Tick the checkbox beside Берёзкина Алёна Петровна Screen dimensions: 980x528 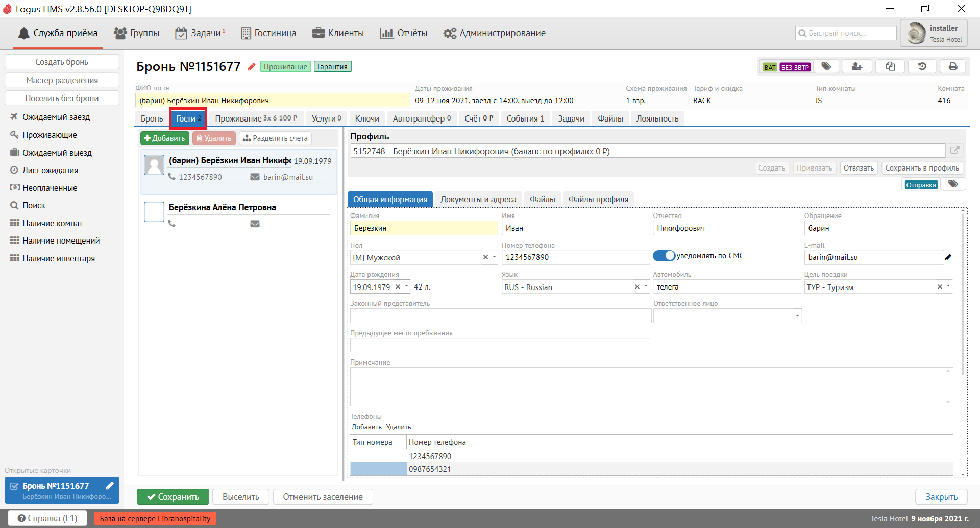point(154,212)
